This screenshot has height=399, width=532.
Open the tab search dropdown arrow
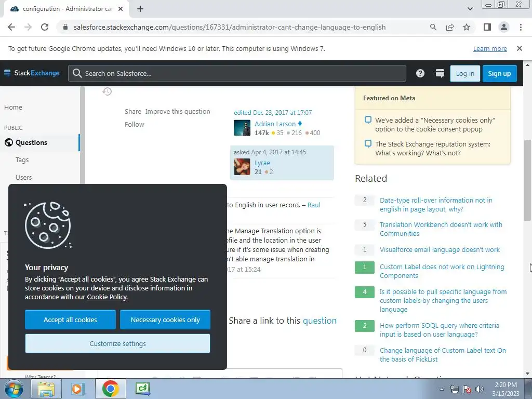pyautogui.click(x=470, y=9)
